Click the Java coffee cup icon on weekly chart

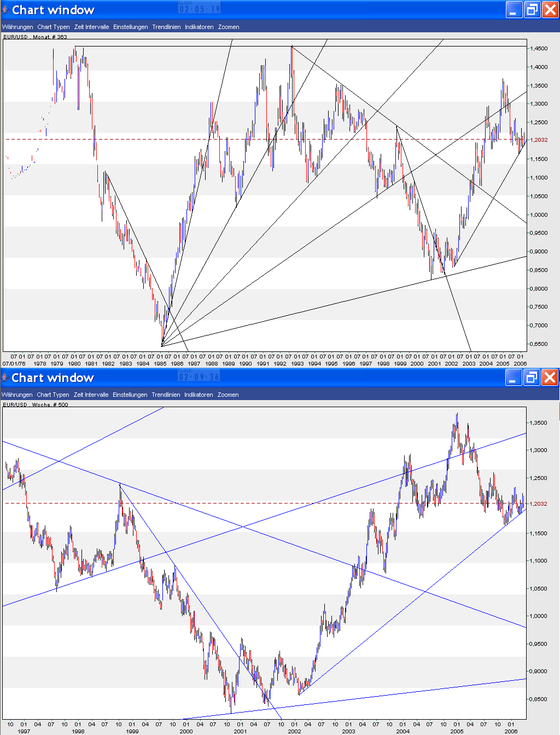pos(5,377)
